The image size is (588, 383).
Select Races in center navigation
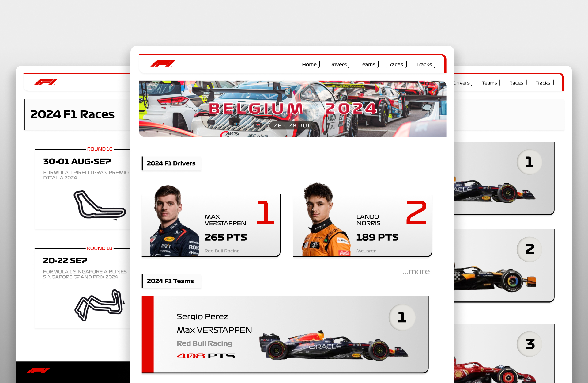pos(396,64)
